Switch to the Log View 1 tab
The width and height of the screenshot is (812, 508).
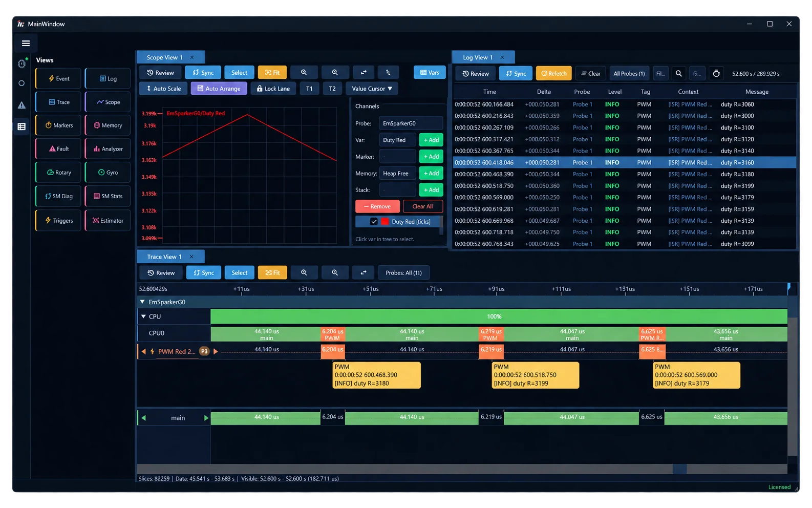478,57
